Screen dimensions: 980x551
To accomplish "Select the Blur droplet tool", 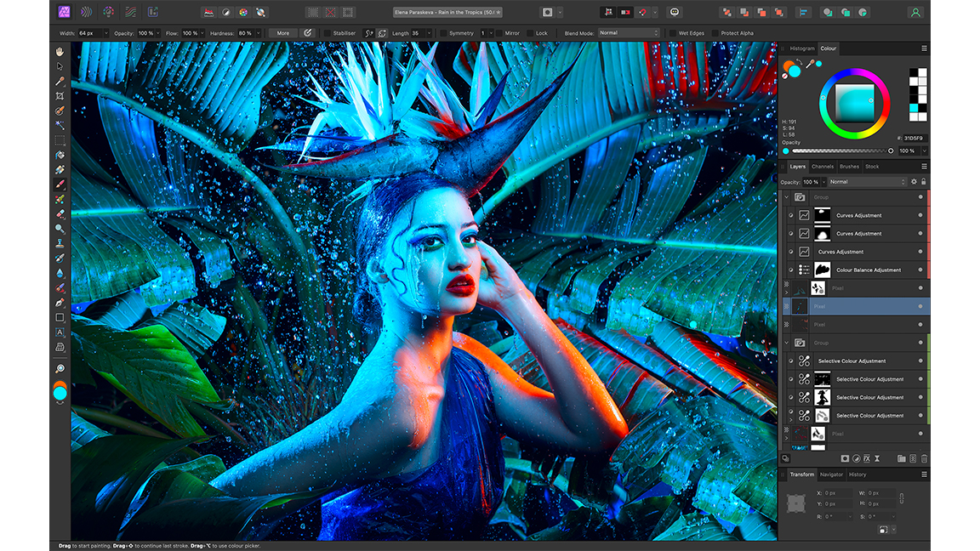I will pos(60,273).
